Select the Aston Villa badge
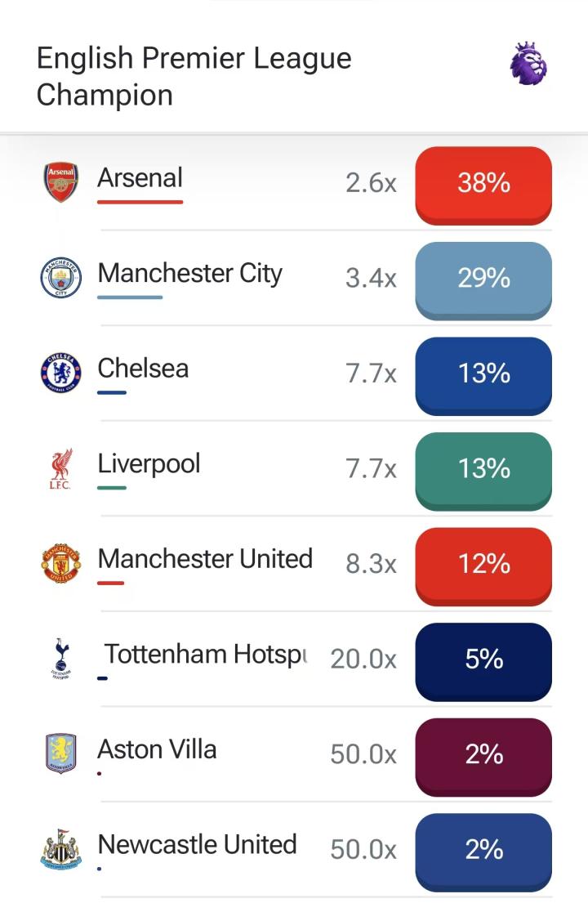This screenshot has height=903, width=588. 61,753
